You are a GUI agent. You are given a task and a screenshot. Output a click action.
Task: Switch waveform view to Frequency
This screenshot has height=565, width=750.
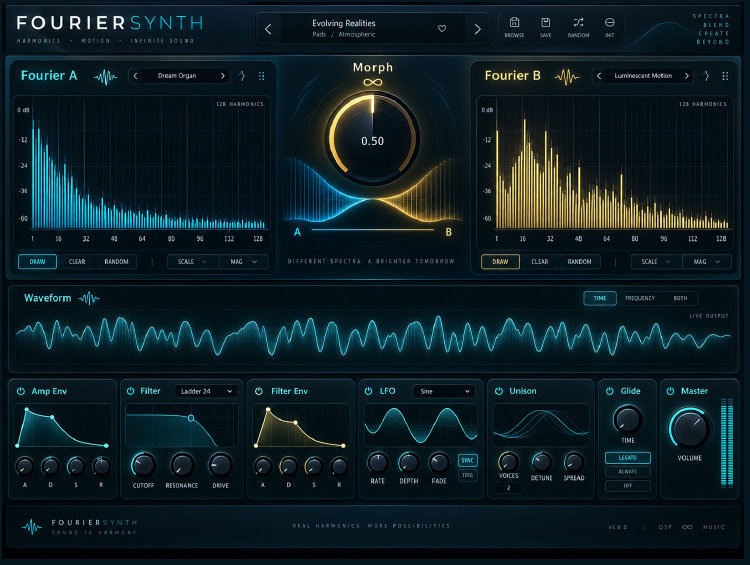tap(640, 298)
